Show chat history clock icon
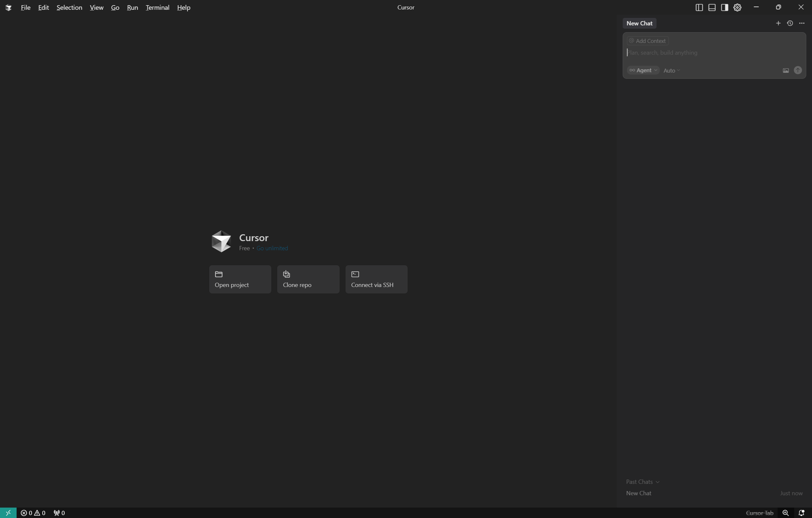The height and width of the screenshot is (518, 812). click(x=790, y=23)
